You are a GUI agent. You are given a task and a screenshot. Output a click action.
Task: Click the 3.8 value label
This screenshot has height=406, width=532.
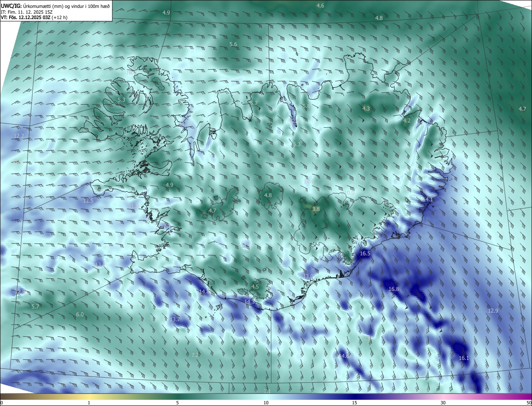316,209
